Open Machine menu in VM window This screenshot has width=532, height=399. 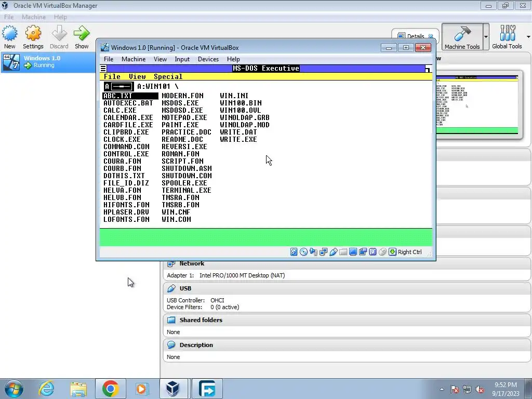coord(134,59)
